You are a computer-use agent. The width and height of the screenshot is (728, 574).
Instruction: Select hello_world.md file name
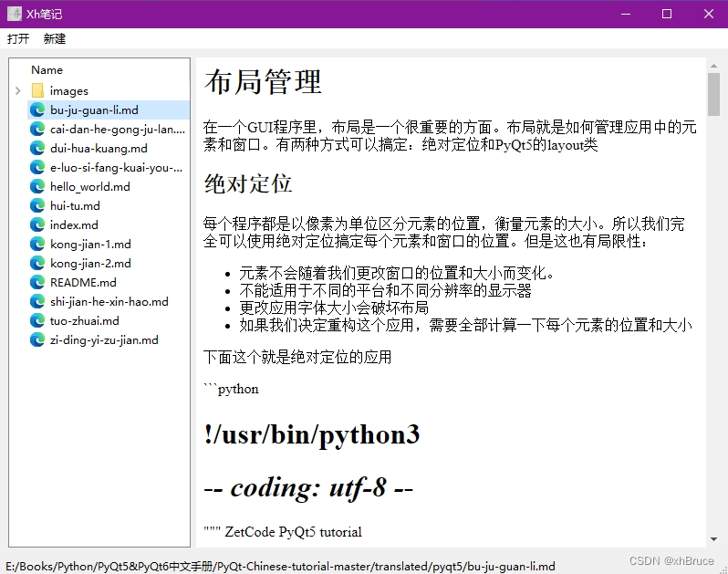(x=90, y=187)
